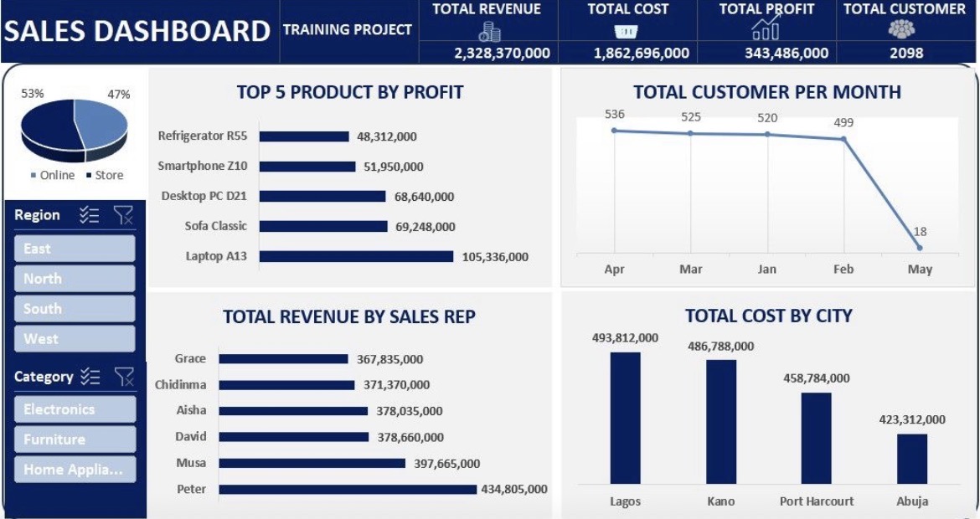This screenshot has height=519, width=980.
Task: Click the May axis label
Action: coord(920,270)
